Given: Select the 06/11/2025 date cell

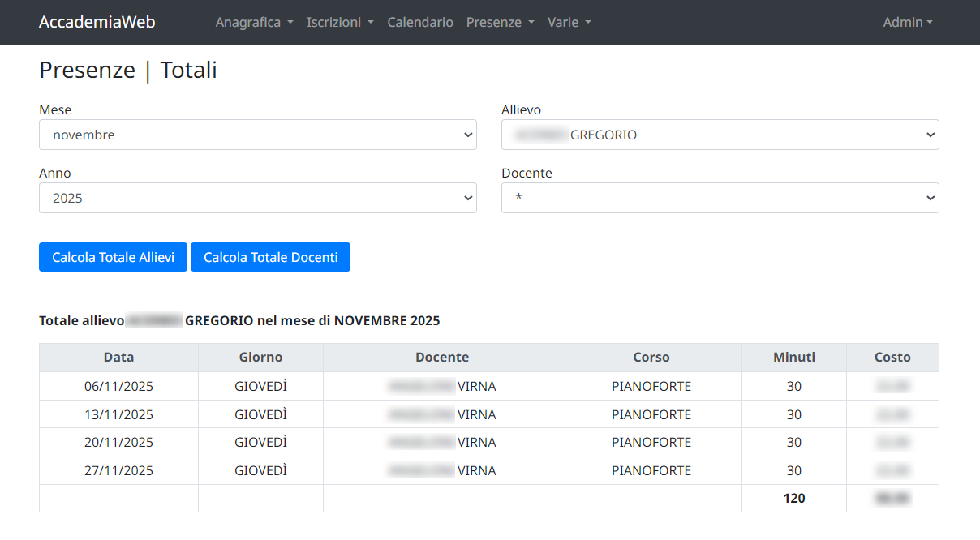Looking at the screenshot, I should pyautogui.click(x=118, y=386).
